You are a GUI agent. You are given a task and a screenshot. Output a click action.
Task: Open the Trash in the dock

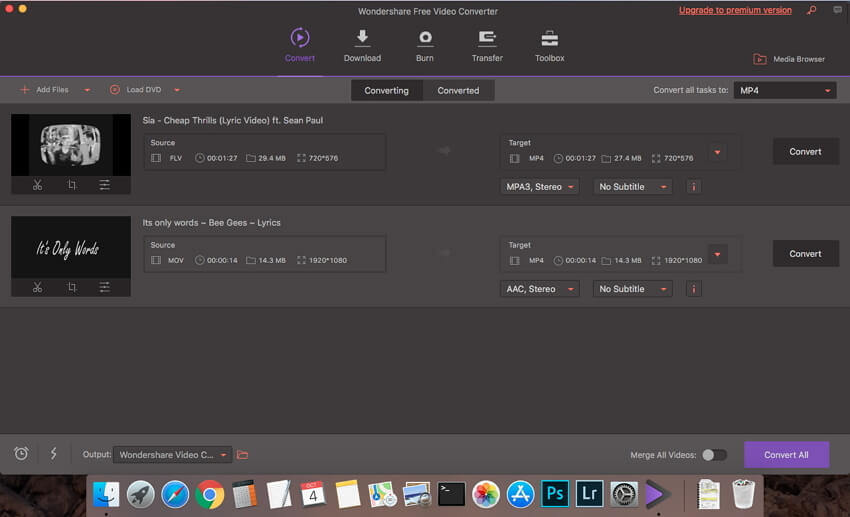click(743, 494)
